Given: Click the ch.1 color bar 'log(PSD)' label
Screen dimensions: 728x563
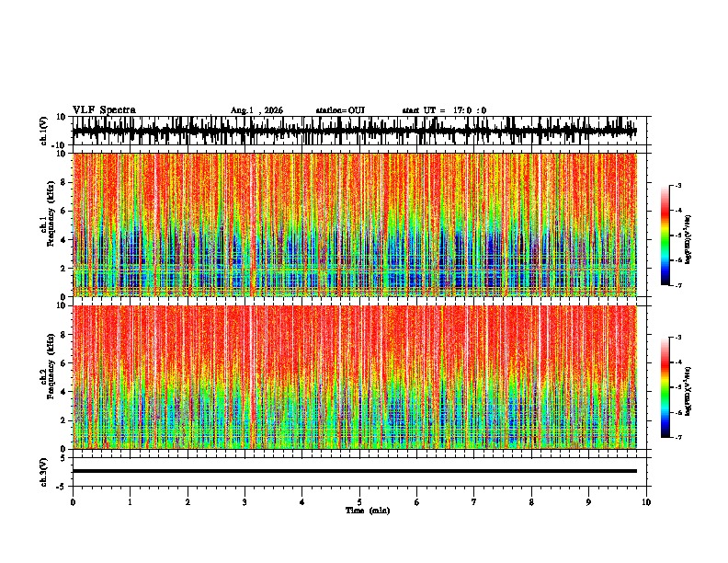Looking at the screenshot, I should point(688,240).
